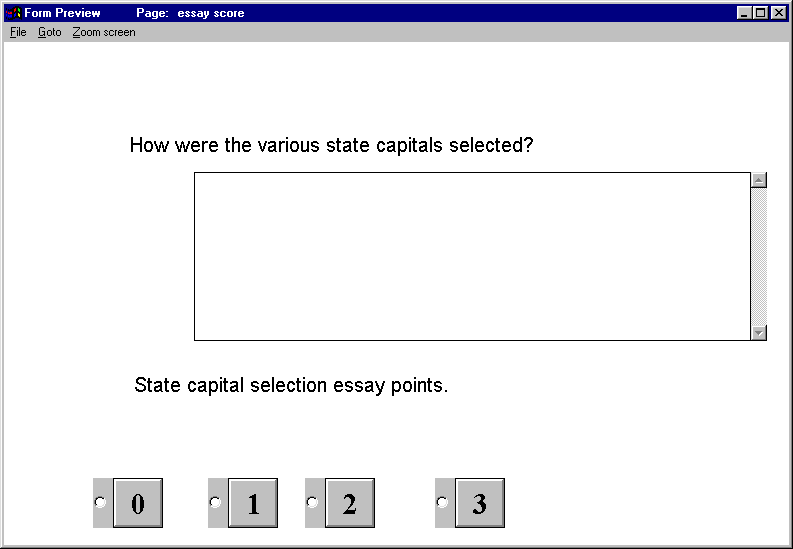This screenshot has width=793, height=549.
Task: Minimize the Form Preview window
Action: [743, 13]
